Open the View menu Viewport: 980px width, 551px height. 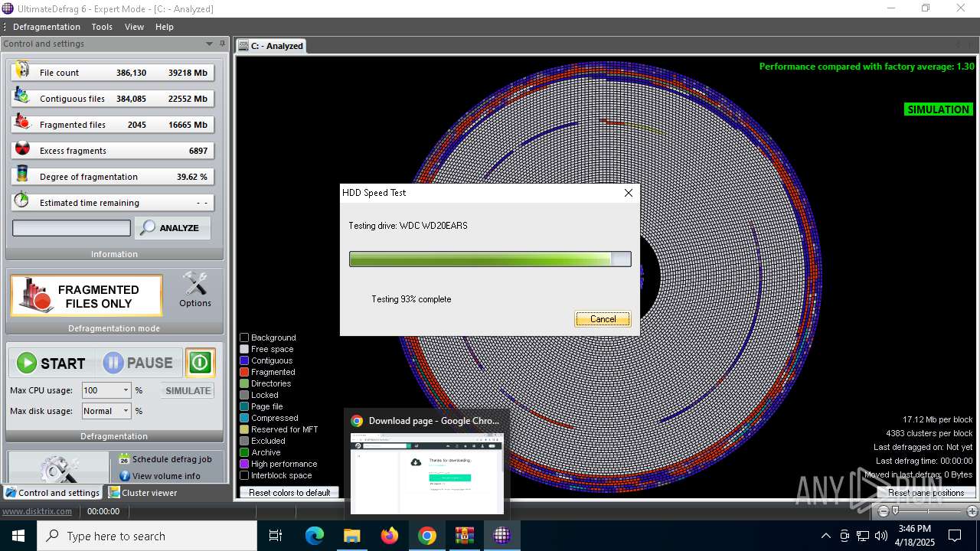tap(134, 27)
